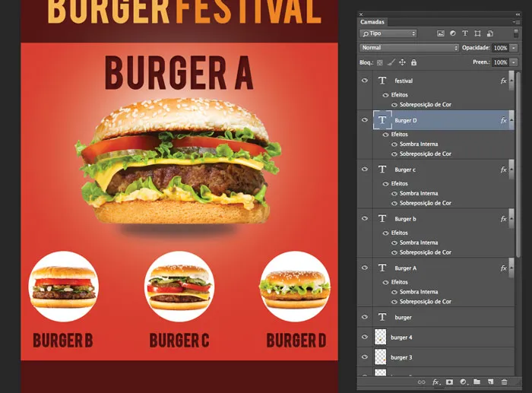The image size is (532, 393).
Task: Add layer style fx button at bottom
Action: point(436,382)
